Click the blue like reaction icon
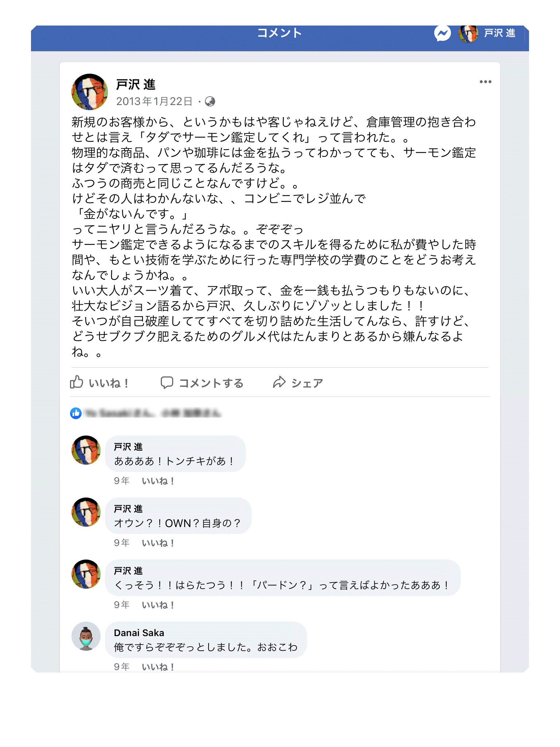Screen dimensions: 560x747 pyautogui.click(x=76, y=413)
